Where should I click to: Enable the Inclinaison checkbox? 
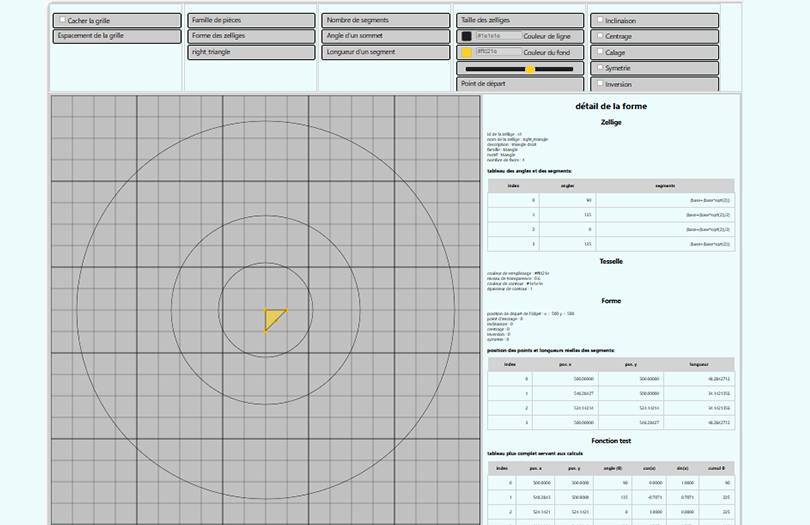pyautogui.click(x=599, y=20)
